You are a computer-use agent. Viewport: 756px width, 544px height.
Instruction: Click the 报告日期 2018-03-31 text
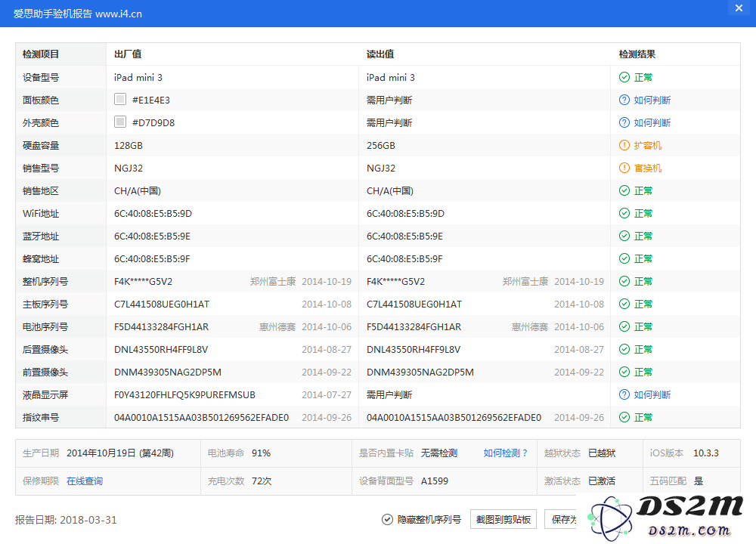pyautogui.click(x=66, y=519)
